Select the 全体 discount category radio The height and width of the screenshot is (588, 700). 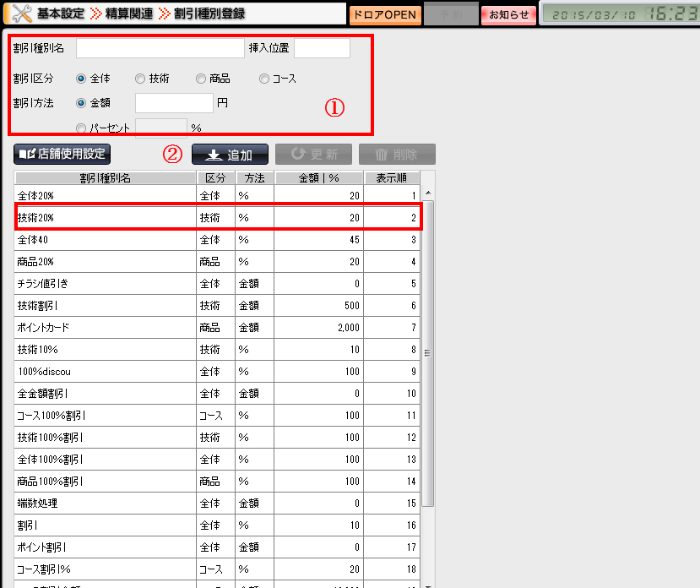(81, 79)
